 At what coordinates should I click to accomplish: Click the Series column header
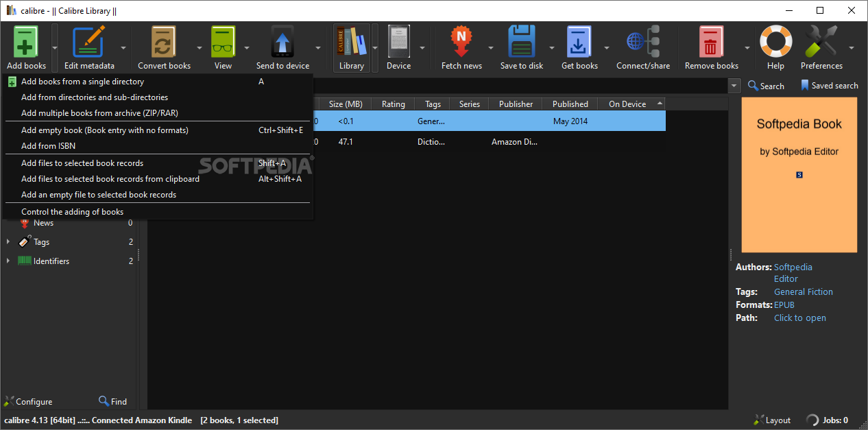coord(470,104)
